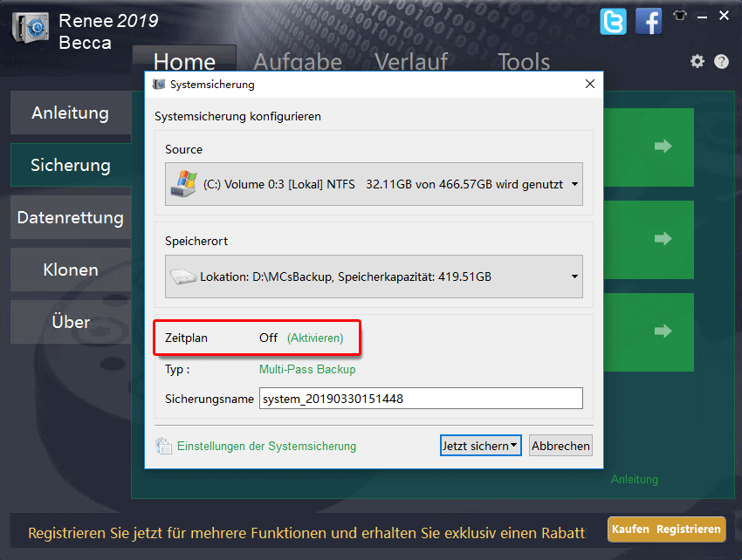The height and width of the screenshot is (560, 742).
Task: Switch to the Home tab
Action: tap(184, 61)
